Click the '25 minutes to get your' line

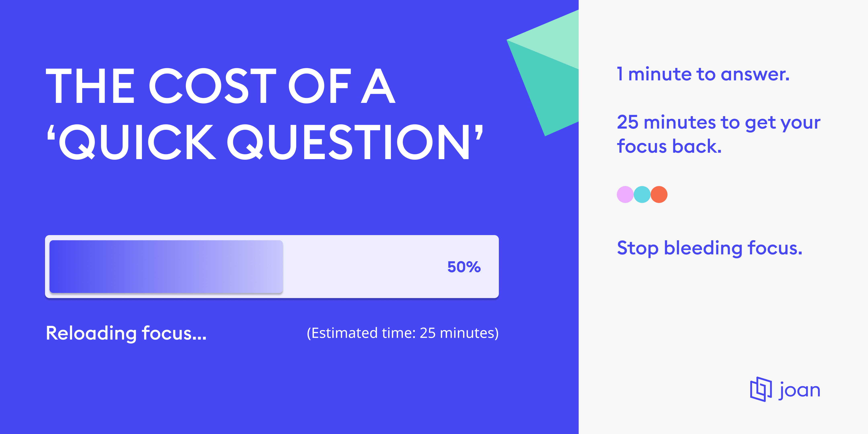[718, 122]
